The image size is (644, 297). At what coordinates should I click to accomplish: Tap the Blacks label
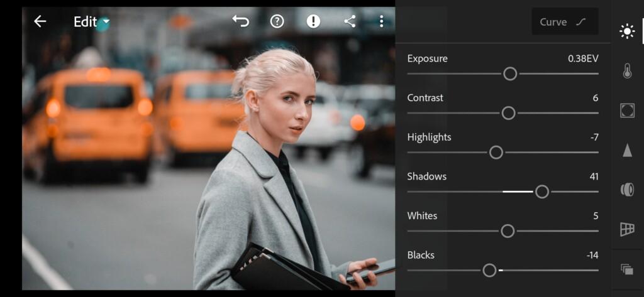421,255
